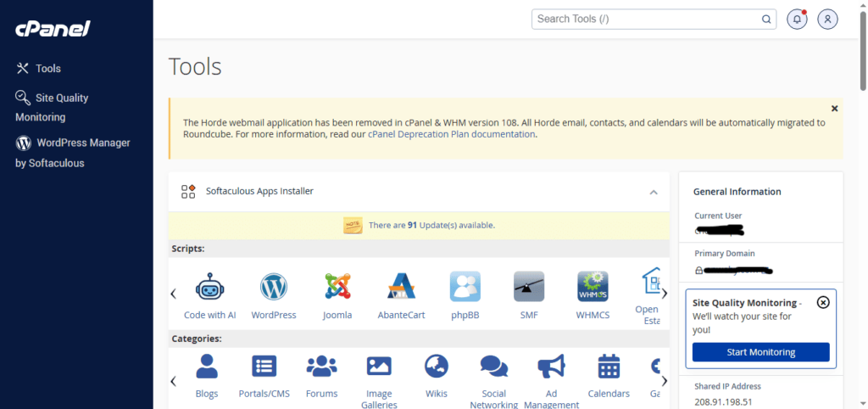Collapse the Softaculous Apps Installer section

(654, 193)
